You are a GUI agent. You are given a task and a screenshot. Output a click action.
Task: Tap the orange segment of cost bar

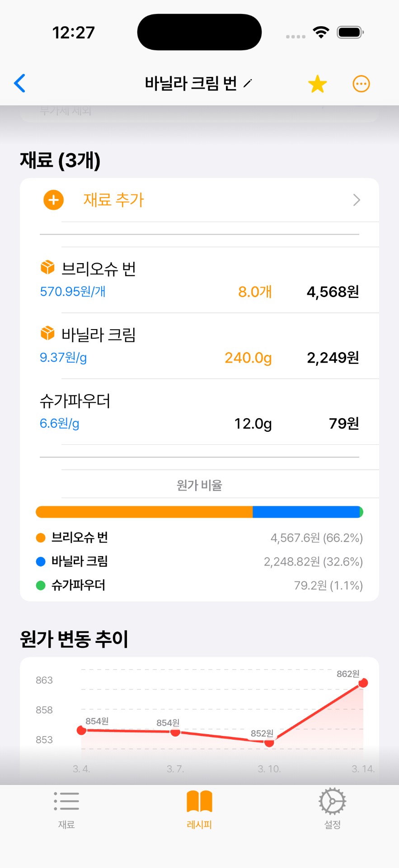(144, 512)
